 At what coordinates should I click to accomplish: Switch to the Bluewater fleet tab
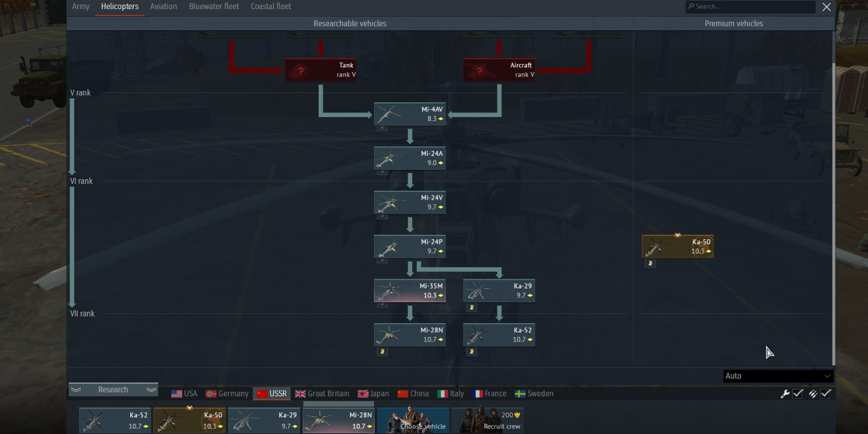pyautogui.click(x=214, y=6)
